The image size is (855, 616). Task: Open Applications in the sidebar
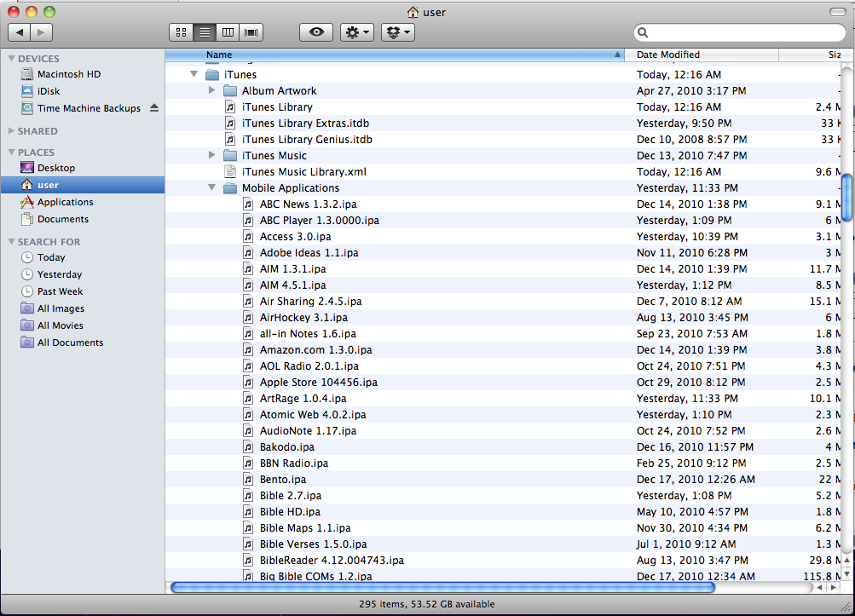[65, 202]
